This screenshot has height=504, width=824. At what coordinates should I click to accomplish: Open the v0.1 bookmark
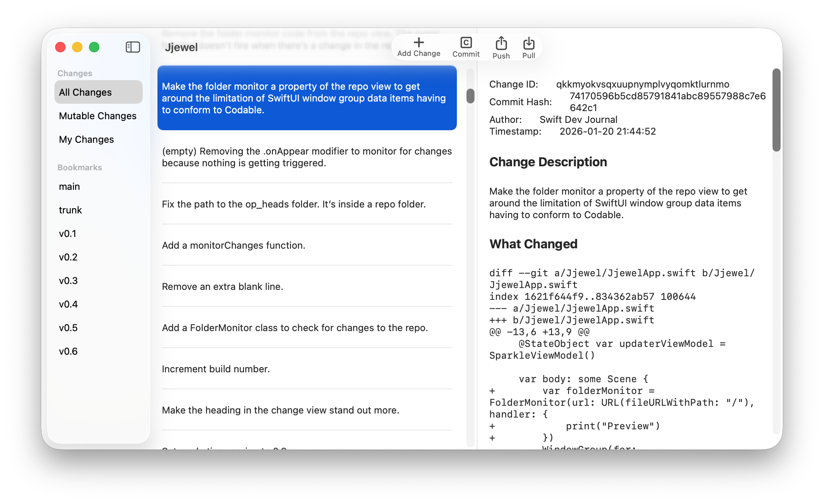[68, 234]
